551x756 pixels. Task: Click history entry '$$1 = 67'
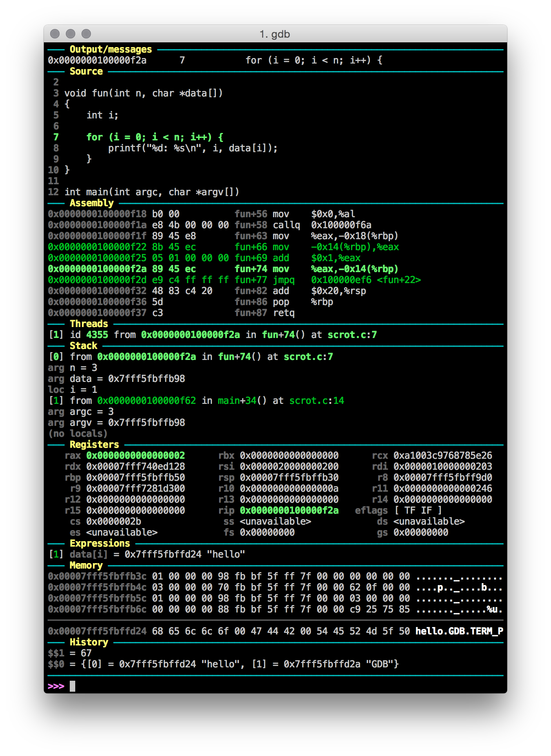click(70, 653)
